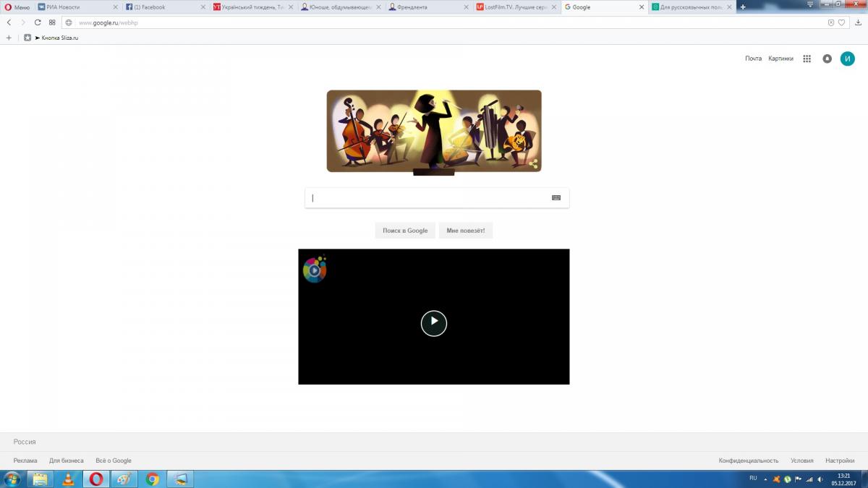Switch input language via RU indicator

click(753, 478)
